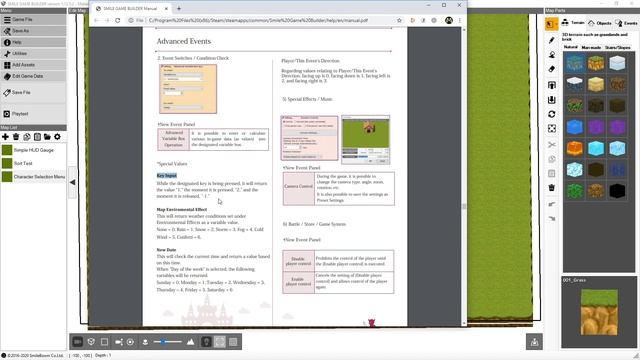The image size is (640, 360).
Task: Select the Sort Test map
Action: click(x=33, y=163)
